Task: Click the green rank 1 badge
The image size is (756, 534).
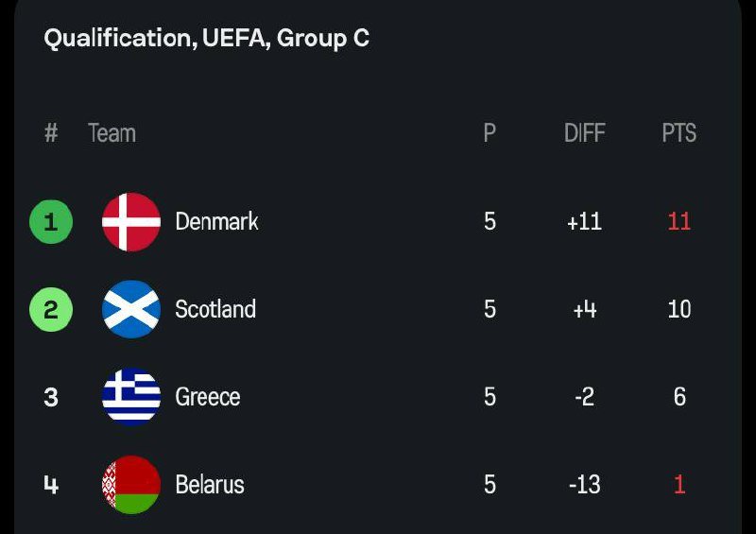Action: [x=51, y=222]
